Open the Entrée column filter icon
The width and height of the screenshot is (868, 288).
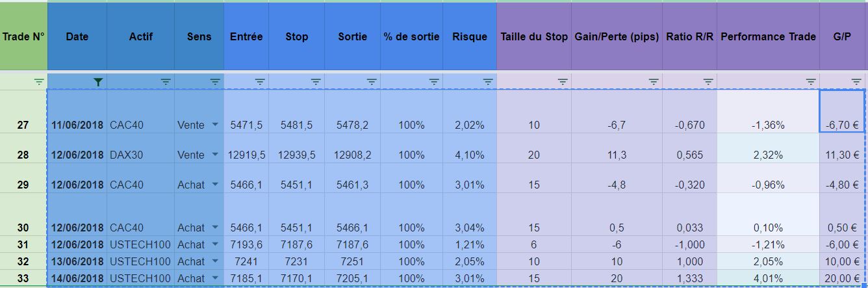coord(260,82)
